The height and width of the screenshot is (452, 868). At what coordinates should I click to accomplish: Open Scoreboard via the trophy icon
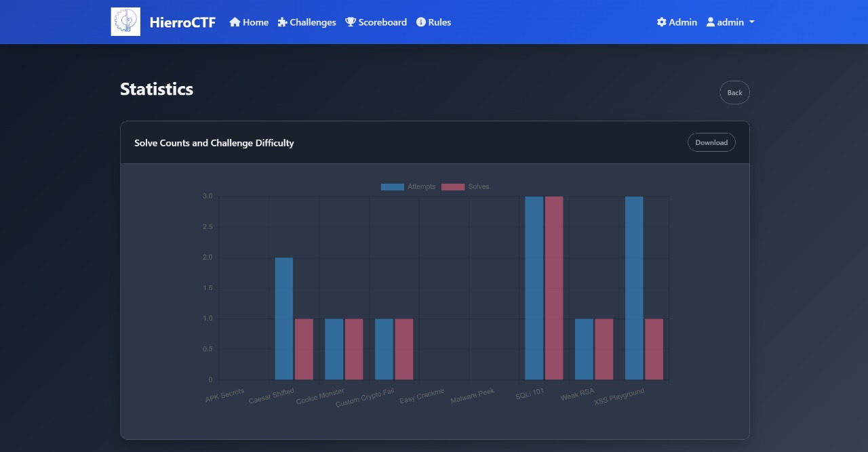350,22
